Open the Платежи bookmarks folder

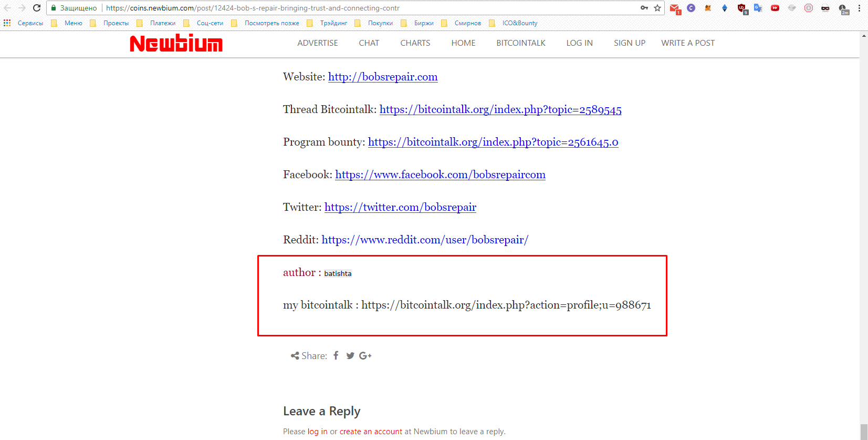tap(156, 23)
